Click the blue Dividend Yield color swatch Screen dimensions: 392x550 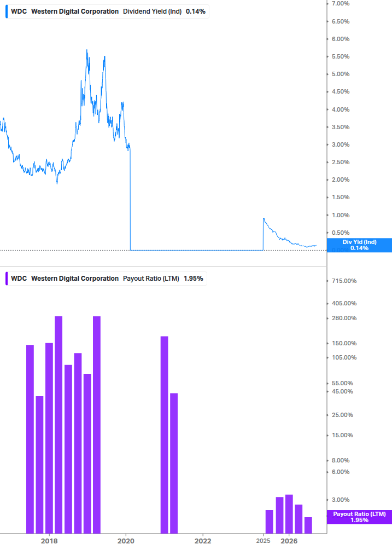pos(7,11)
